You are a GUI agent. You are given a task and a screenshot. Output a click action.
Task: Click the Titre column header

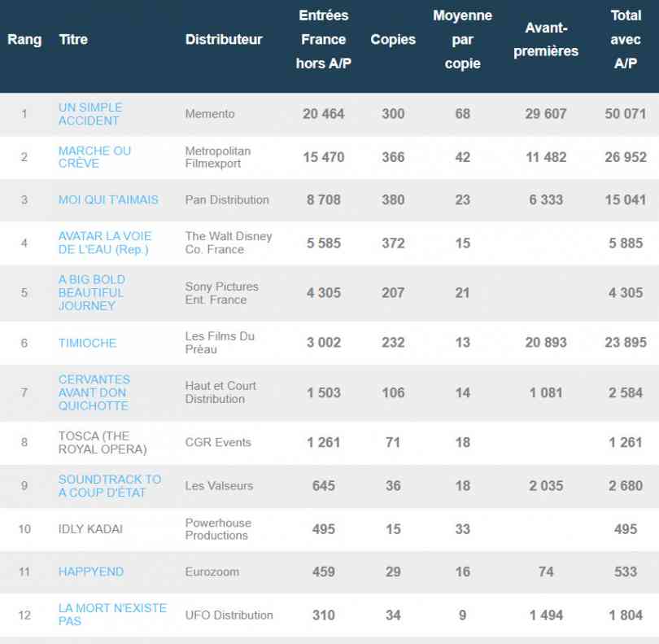pos(73,40)
